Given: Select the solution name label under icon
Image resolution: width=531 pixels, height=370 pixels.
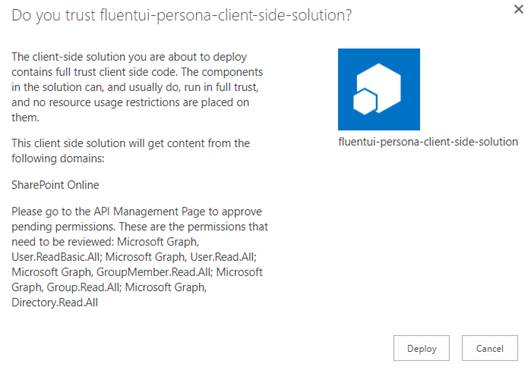Looking at the screenshot, I should (428, 142).
